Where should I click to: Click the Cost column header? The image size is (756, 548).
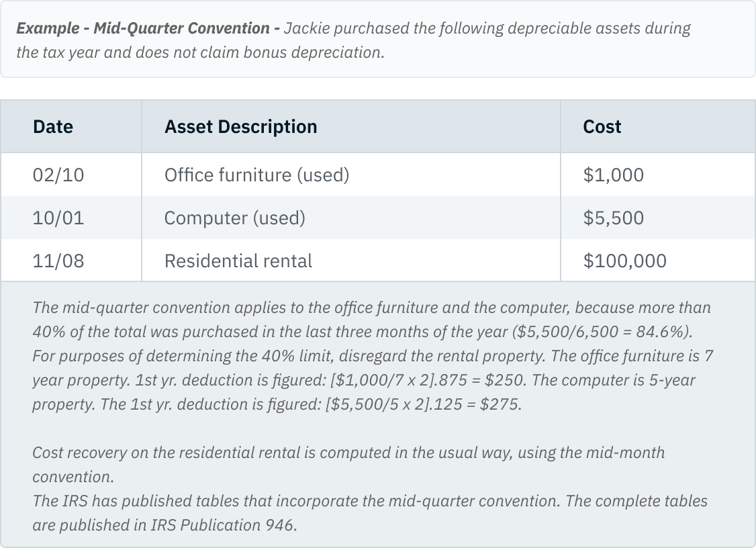pyautogui.click(x=602, y=126)
